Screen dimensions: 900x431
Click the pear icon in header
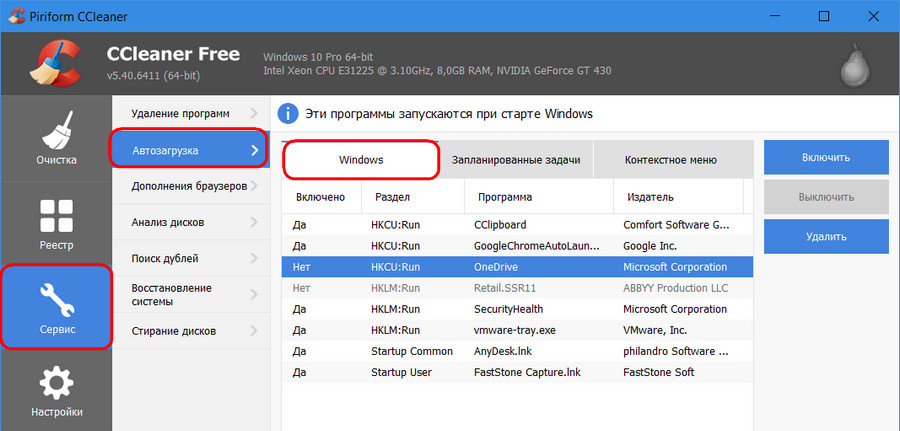(x=855, y=64)
